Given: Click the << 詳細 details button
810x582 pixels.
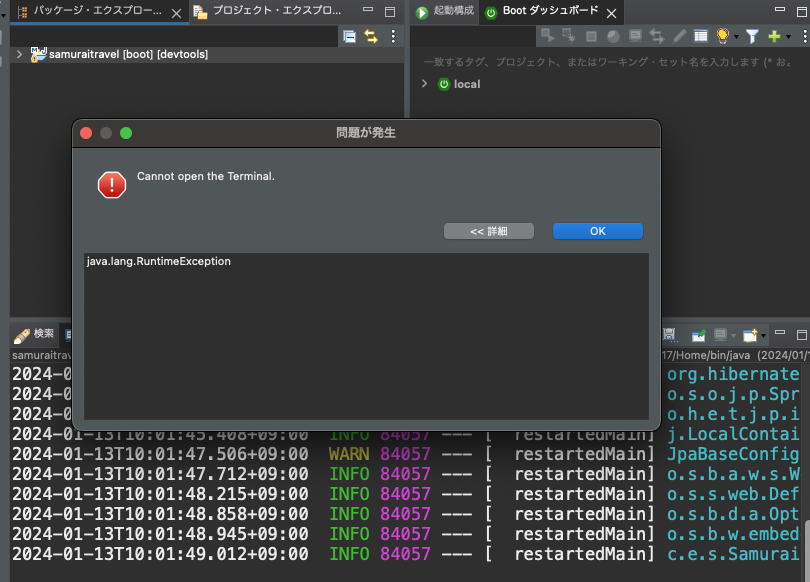Looking at the screenshot, I should click(x=488, y=231).
